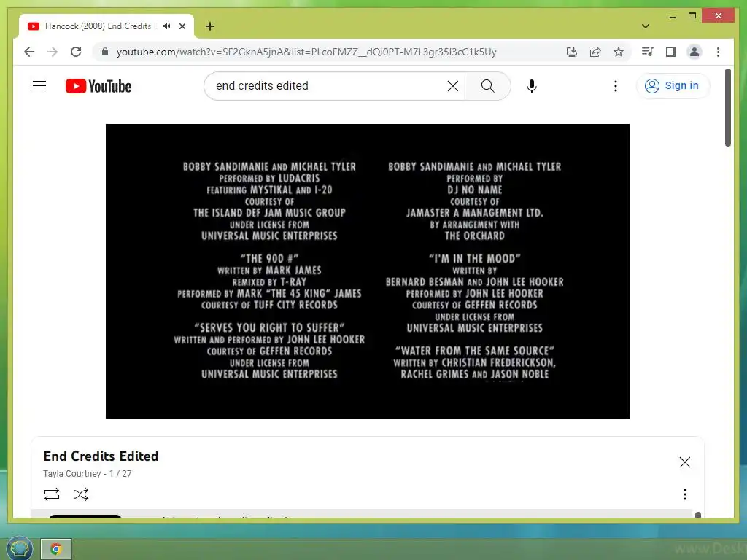Open media controls in Chrome toolbar
Image resolution: width=747 pixels, height=560 pixels.
pos(648,52)
